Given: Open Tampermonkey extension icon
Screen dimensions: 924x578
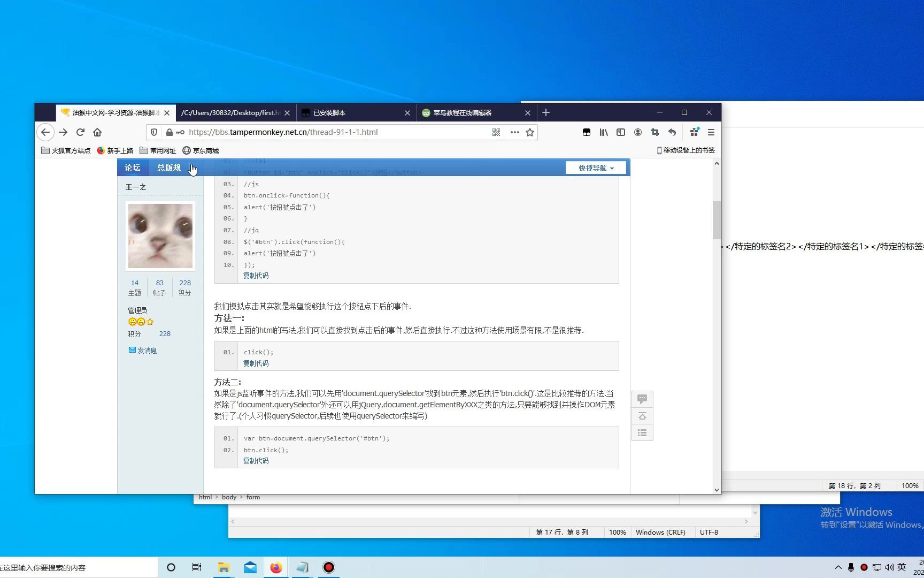Looking at the screenshot, I should tap(587, 132).
